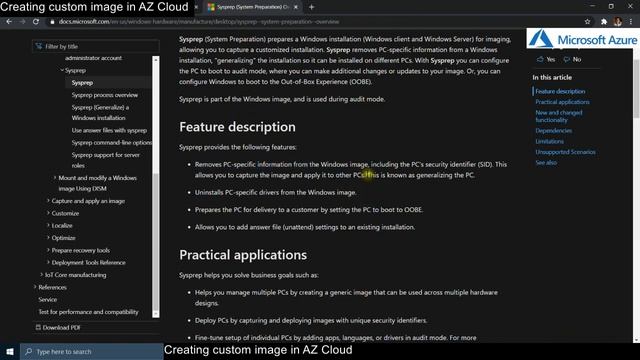Jump to Limitations section link
The image size is (640, 360).
point(549,141)
